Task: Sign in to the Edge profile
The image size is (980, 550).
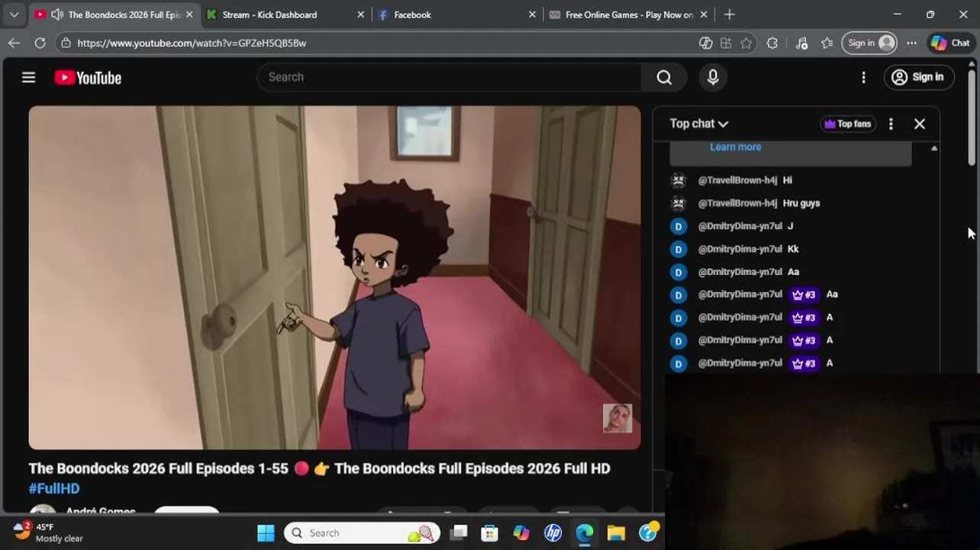Action: 870,44
